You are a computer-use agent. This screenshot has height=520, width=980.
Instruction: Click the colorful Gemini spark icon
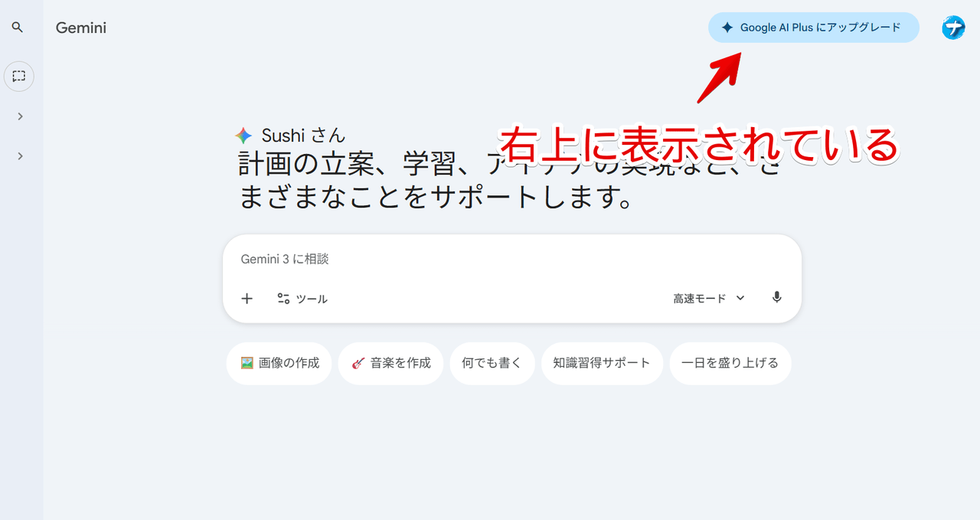tap(243, 136)
